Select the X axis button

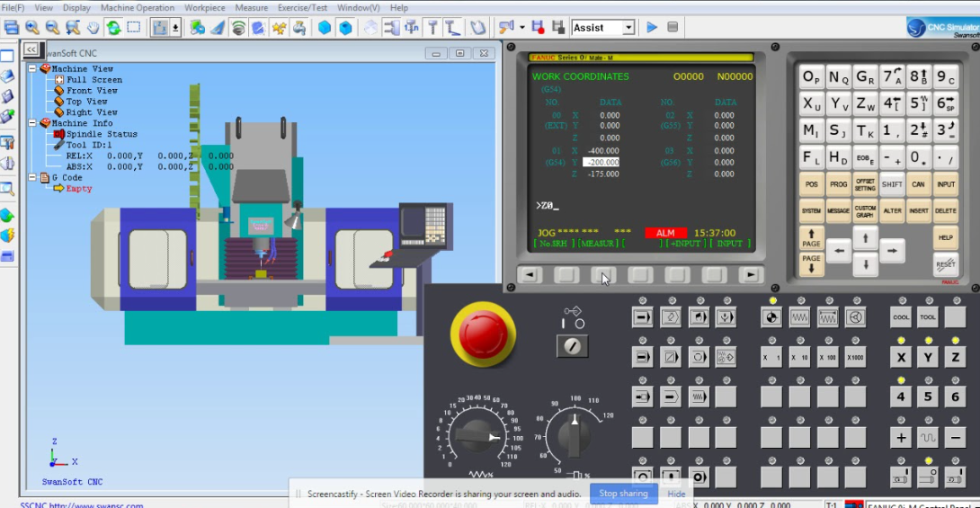(901, 358)
